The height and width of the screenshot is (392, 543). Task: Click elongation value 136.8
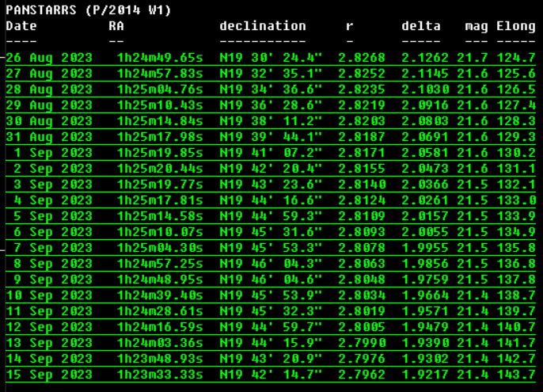tap(516, 264)
